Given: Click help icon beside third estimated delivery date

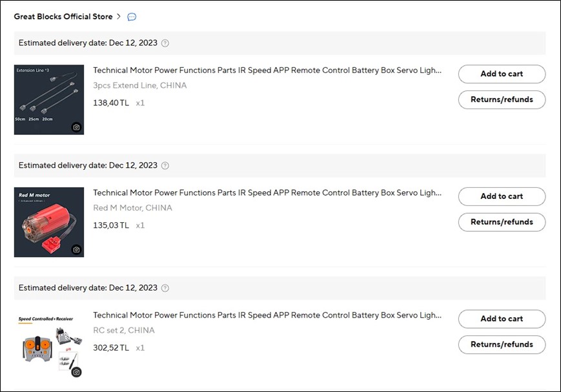Looking at the screenshot, I should 165,288.
